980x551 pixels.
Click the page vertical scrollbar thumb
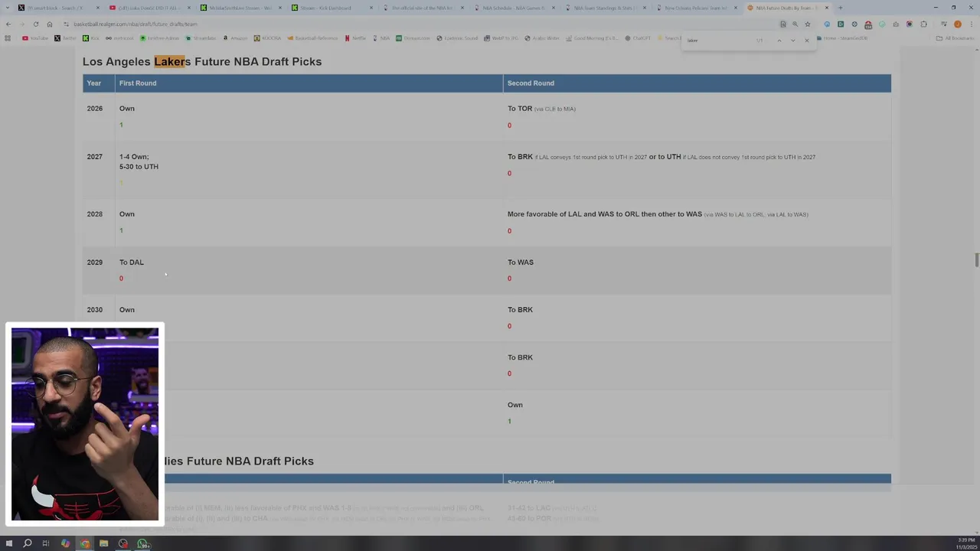tap(976, 260)
